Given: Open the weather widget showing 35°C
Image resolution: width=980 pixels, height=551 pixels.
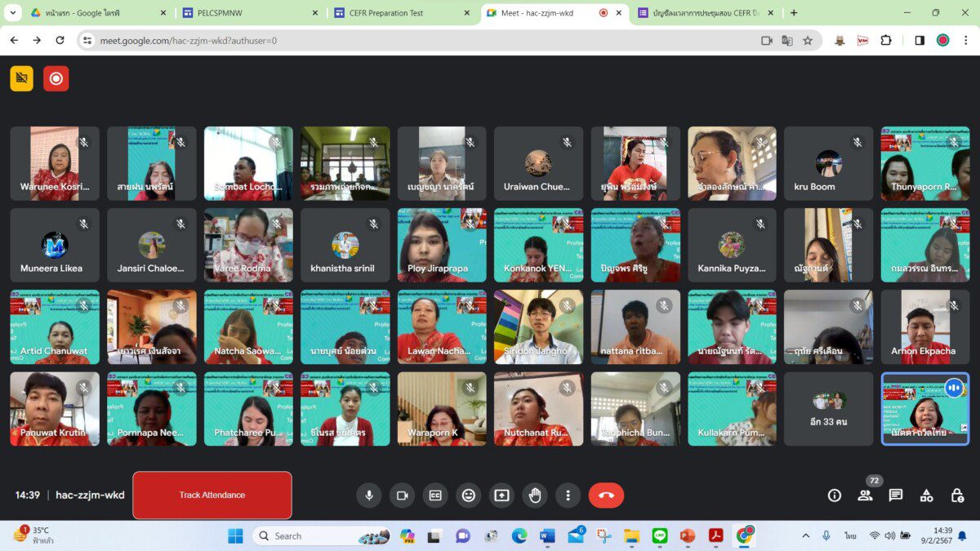Looking at the screenshot, I should pyautogui.click(x=33, y=535).
